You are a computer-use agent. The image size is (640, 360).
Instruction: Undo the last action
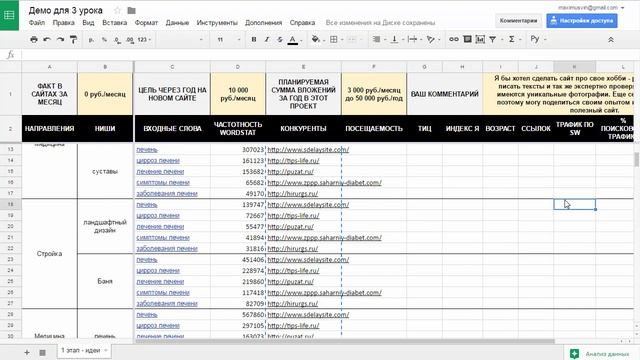click(47, 40)
